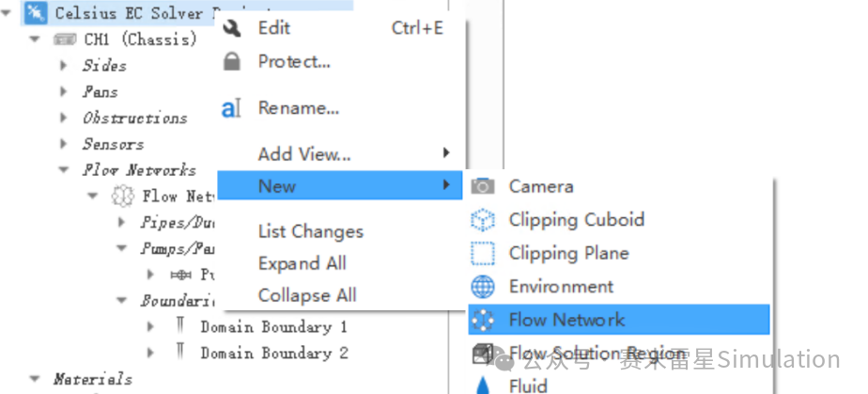
Task: Choose Rename from the context menu
Action: pyautogui.click(x=299, y=108)
